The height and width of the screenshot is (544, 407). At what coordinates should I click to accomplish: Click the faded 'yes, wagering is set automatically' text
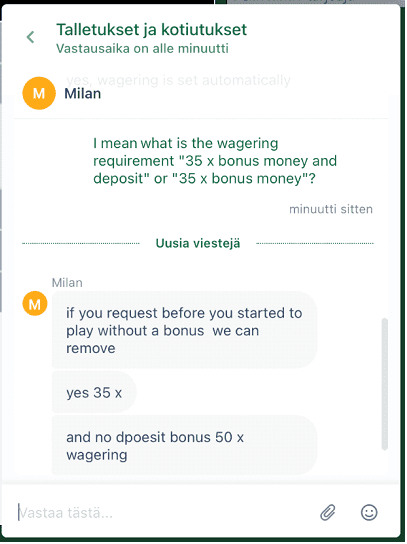(178, 80)
